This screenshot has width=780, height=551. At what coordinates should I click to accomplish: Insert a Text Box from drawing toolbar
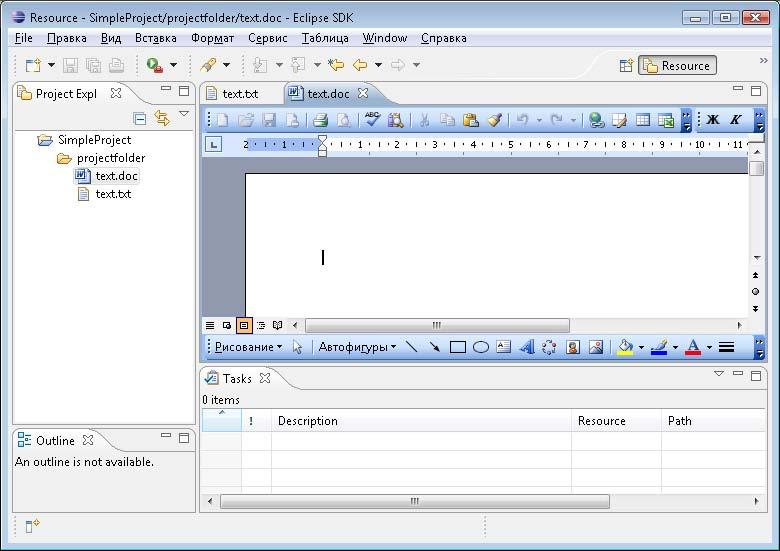[x=503, y=347]
